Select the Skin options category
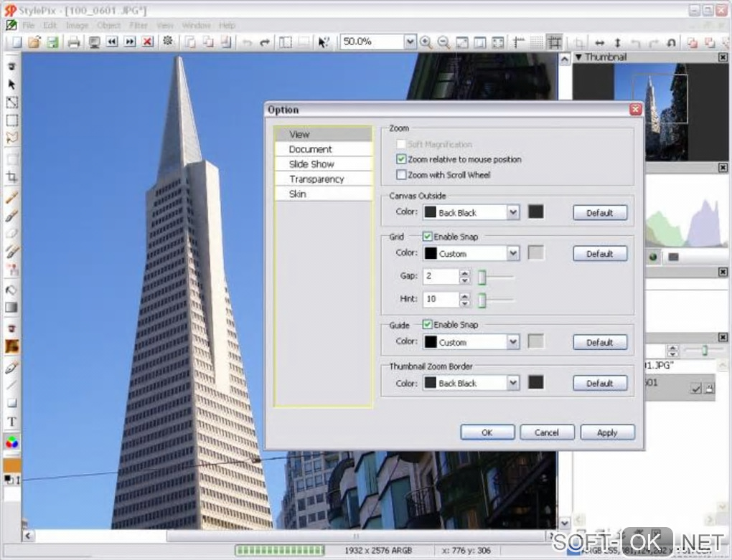This screenshot has width=732, height=560. [x=324, y=194]
